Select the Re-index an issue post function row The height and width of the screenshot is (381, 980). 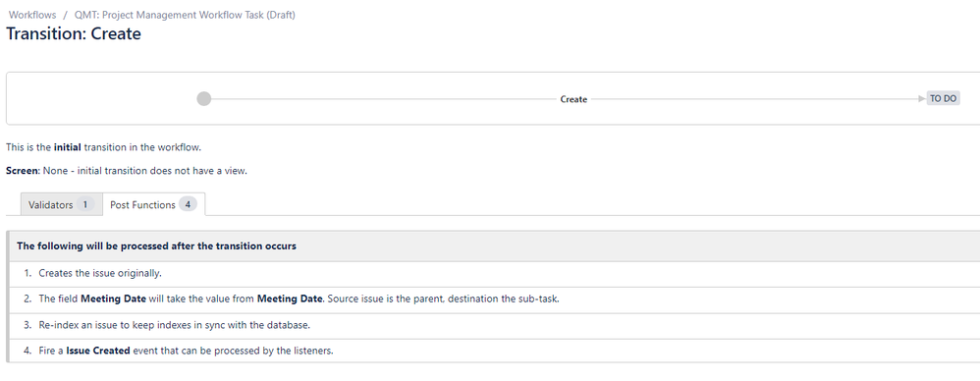(x=494, y=325)
